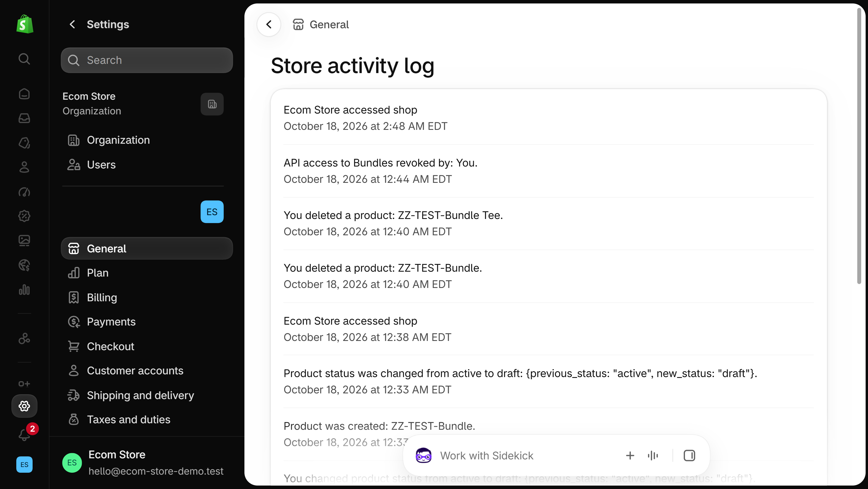Click "You deleted a product: ZZ-TEST-Bundle Tee." entry

coord(549,223)
